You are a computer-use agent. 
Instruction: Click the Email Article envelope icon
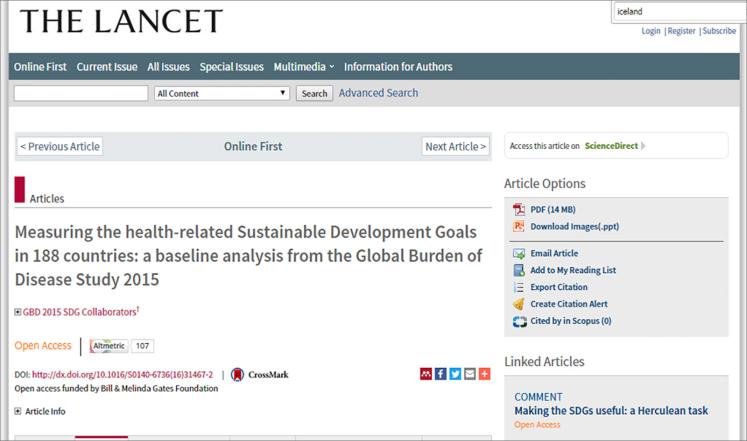(519, 254)
